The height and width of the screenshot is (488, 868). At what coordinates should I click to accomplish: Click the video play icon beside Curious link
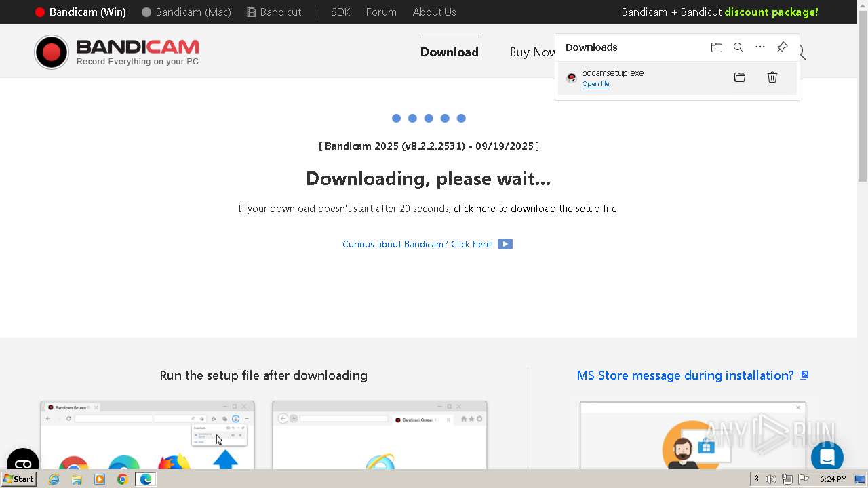coord(505,244)
